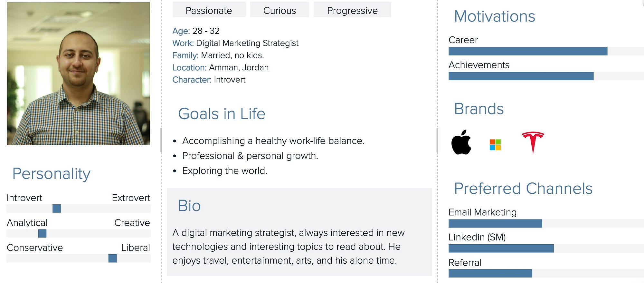Click the Email Marketing channel bar
This screenshot has width=644, height=283.
coord(546,223)
